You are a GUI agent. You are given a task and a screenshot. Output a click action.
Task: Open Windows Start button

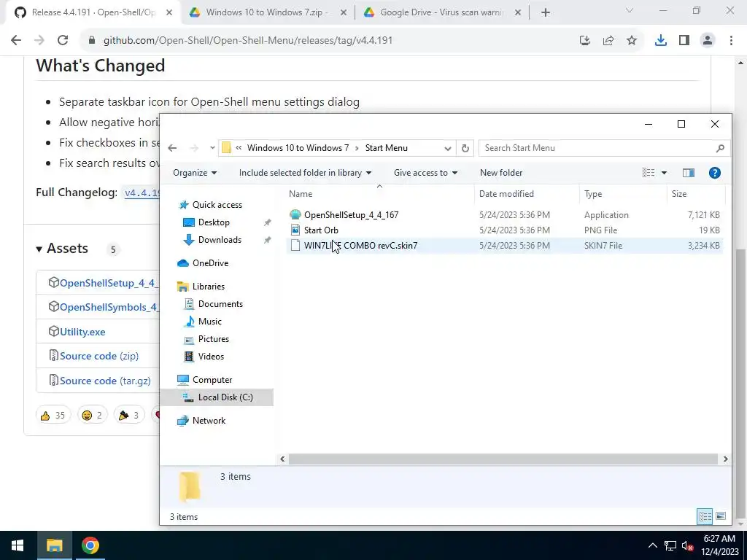tap(18, 545)
